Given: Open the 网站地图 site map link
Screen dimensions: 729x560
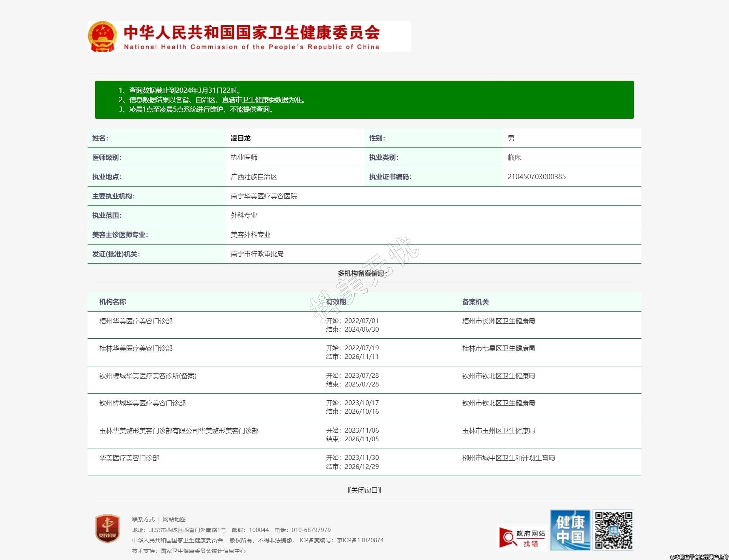Looking at the screenshot, I should coord(174,519).
